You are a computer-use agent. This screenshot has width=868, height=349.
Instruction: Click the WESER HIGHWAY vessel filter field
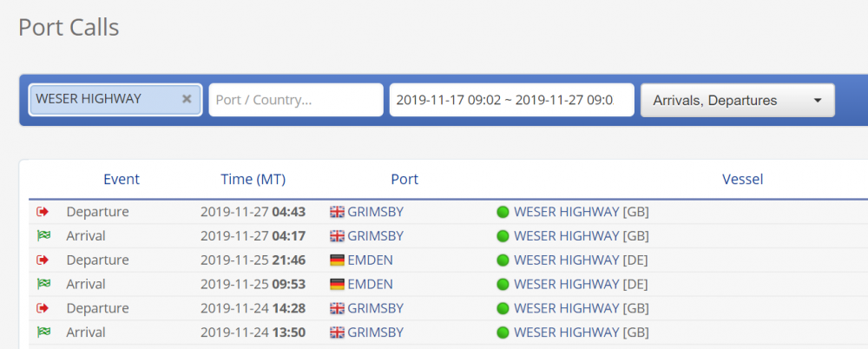115,100
